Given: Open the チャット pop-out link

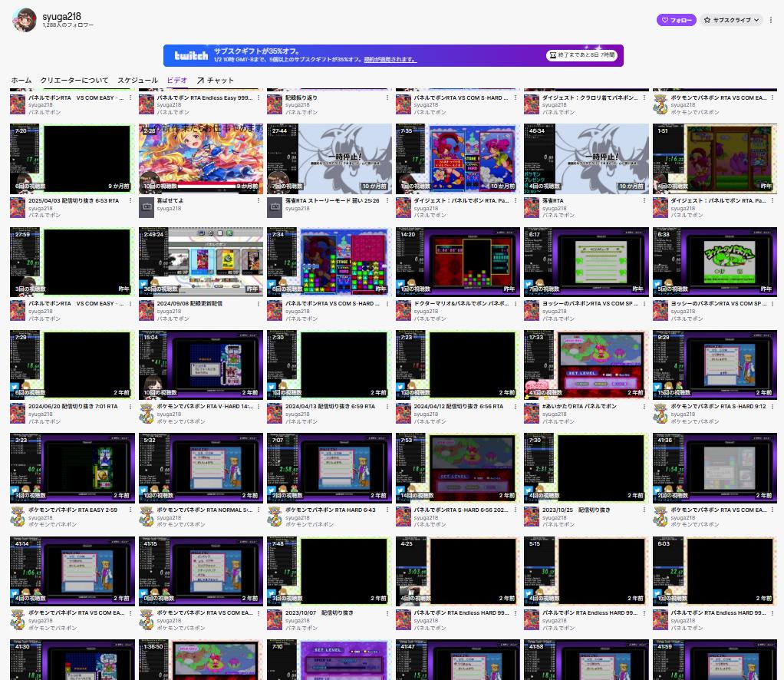Looking at the screenshot, I should click(x=216, y=81).
